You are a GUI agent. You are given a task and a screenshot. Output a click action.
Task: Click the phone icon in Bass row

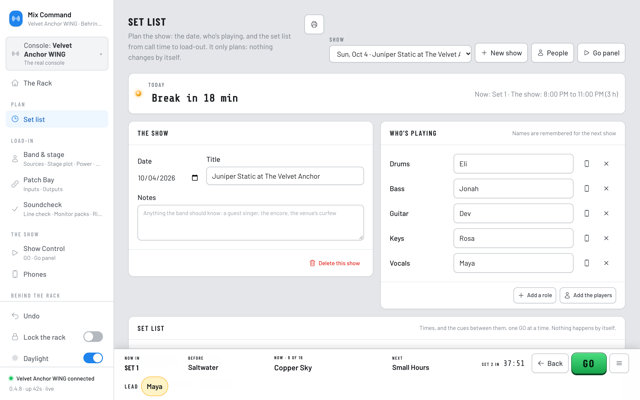[x=587, y=189]
